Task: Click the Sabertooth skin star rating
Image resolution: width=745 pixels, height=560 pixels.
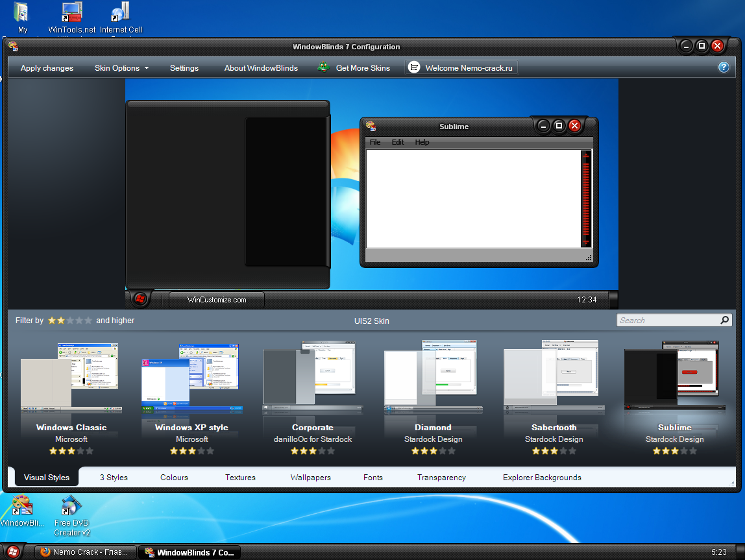Action: point(554,451)
